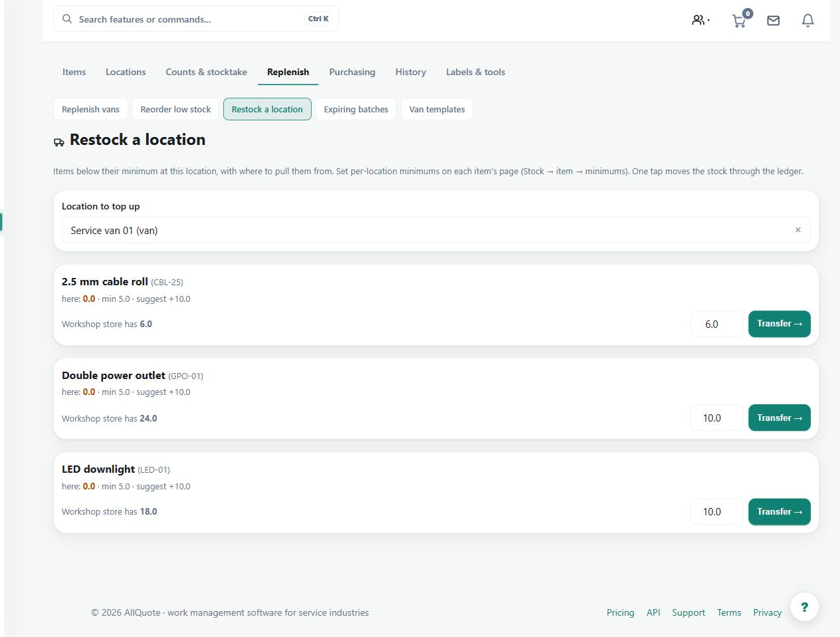Go to the Purchasing tab
The height and width of the screenshot is (637, 840).
(352, 72)
